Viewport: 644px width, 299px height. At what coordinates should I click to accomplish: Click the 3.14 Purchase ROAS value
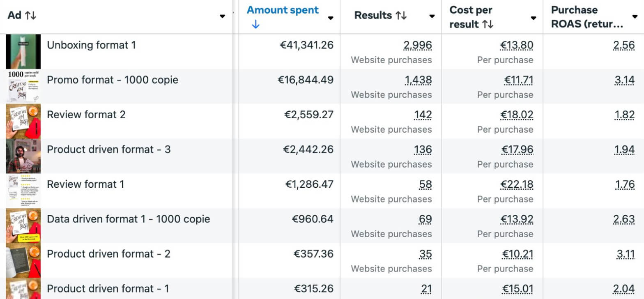click(x=625, y=80)
